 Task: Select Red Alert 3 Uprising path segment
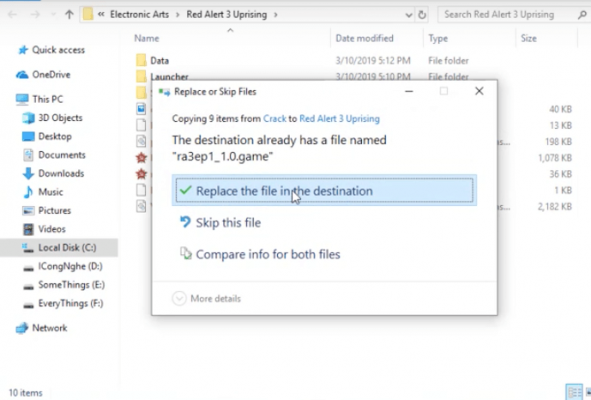point(227,15)
